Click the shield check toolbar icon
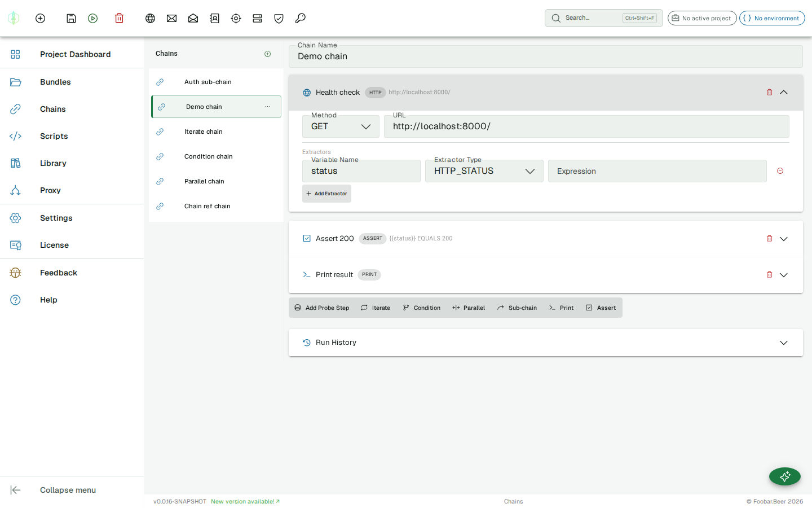The height and width of the screenshot is (508, 812). pyautogui.click(x=279, y=18)
